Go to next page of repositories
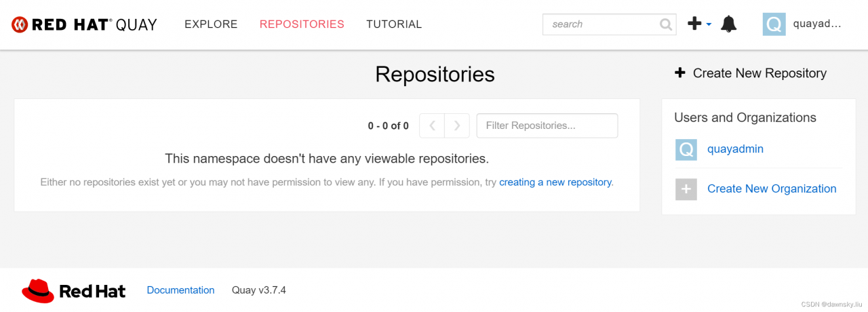868x312 pixels. [457, 125]
